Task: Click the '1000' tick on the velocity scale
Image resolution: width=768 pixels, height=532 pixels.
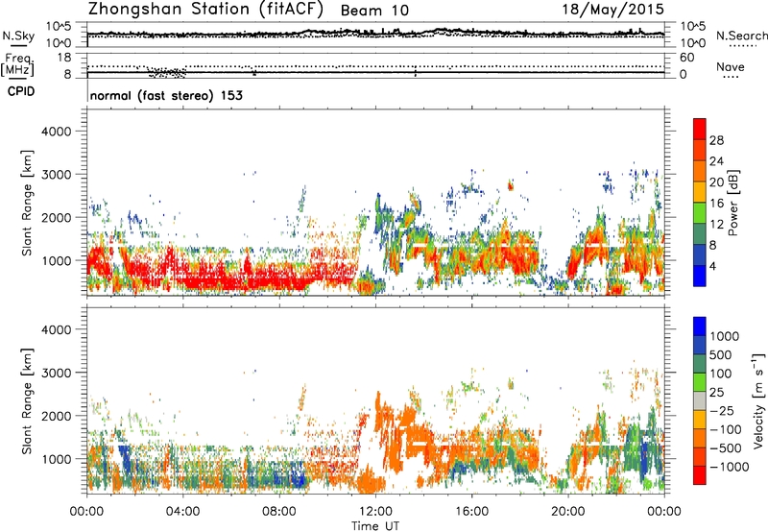Action: click(x=724, y=336)
